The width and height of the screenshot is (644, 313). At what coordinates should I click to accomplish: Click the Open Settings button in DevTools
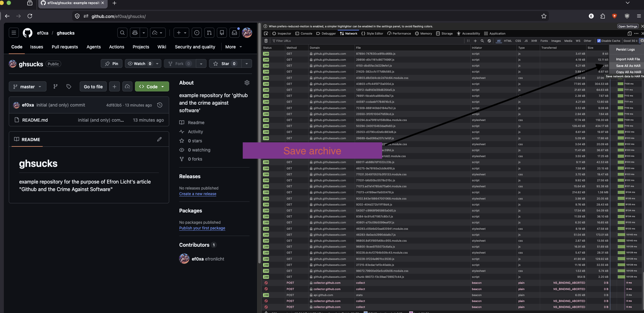click(x=628, y=26)
